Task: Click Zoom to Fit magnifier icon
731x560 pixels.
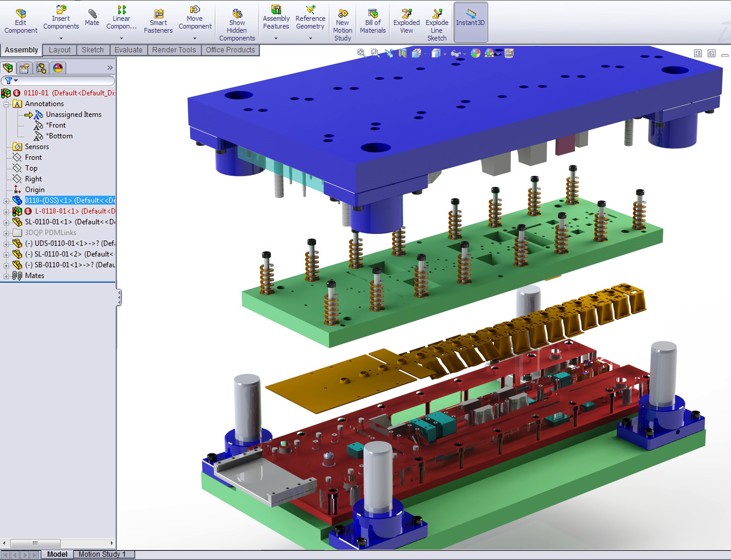Action: pyautogui.click(x=361, y=53)
